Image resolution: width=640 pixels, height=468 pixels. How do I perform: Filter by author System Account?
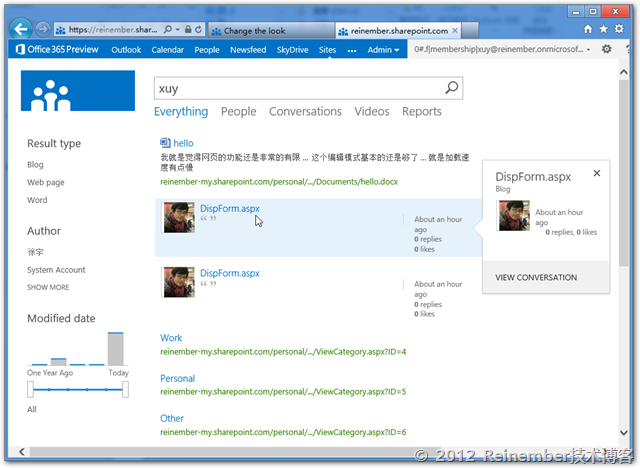(x=56, y=270)
